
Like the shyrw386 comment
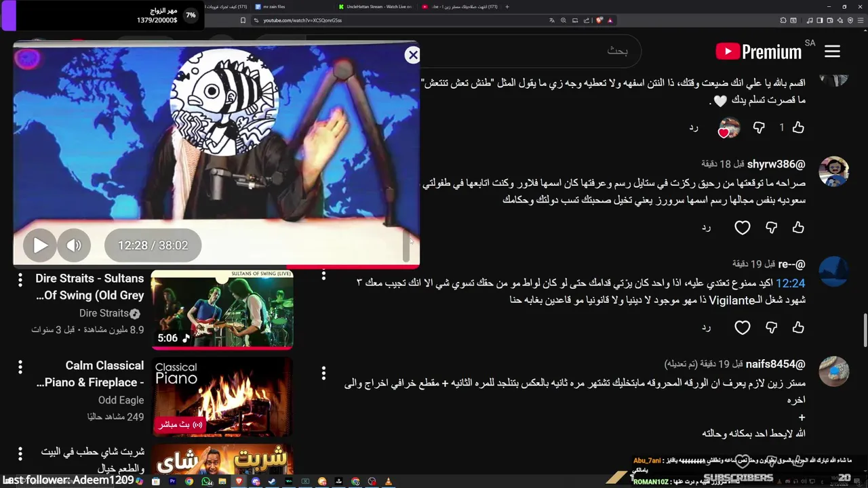pyautogui.click(x=798, y=228)
